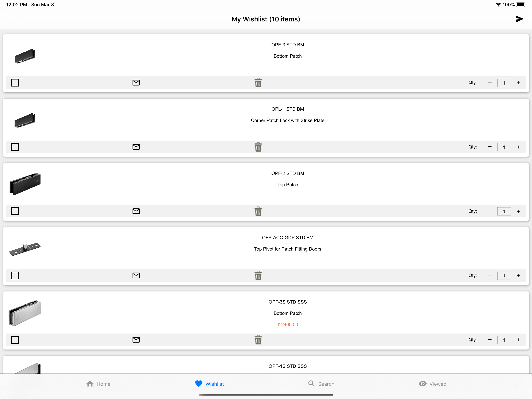Open OPF-3 STD BM product thumbnail
The width and height of the screenshot is (532, 399).
(25, 56)
